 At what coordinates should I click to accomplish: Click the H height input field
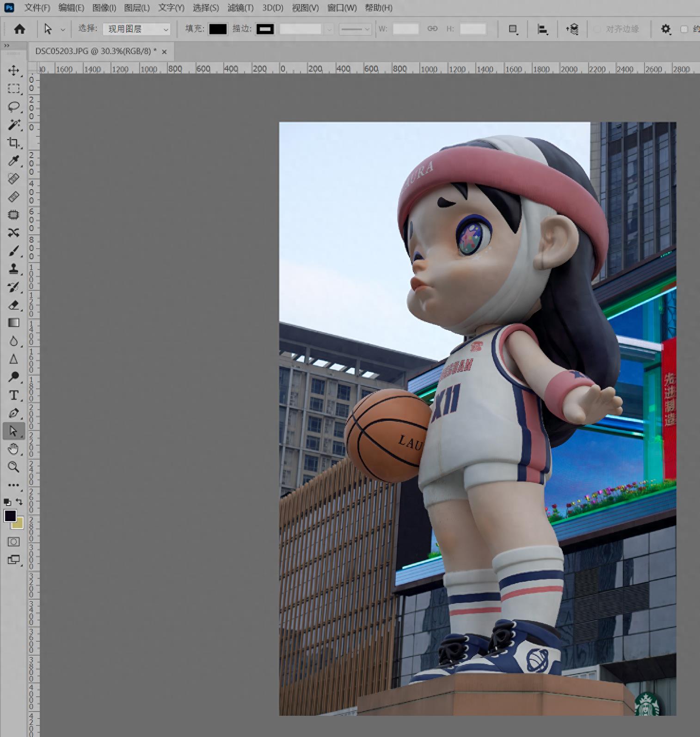(473, 29)
